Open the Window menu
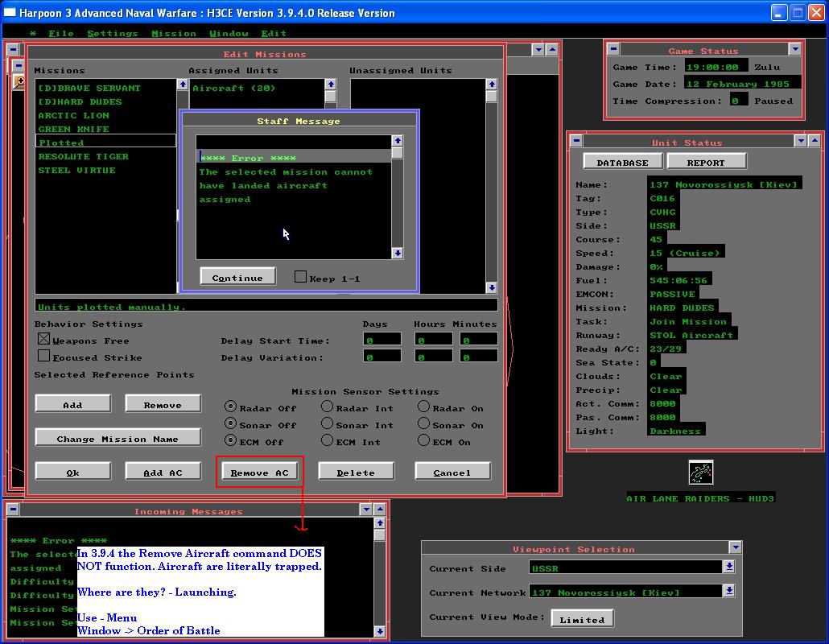 coord(229,33)
